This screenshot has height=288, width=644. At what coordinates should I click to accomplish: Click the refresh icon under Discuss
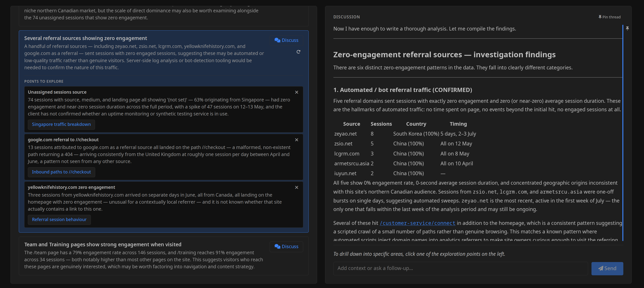click(298, 52)
